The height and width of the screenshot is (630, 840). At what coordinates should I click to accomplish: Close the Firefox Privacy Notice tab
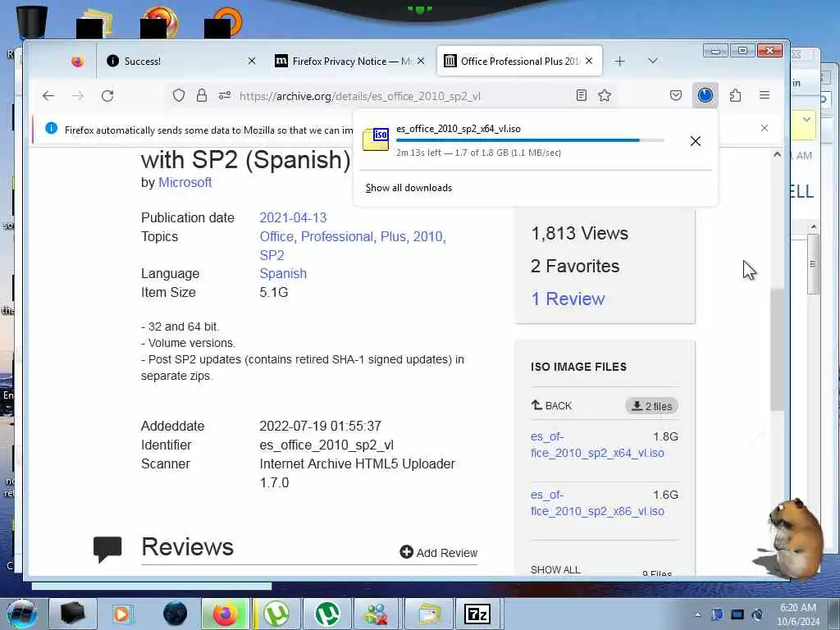tap(421, 61)
